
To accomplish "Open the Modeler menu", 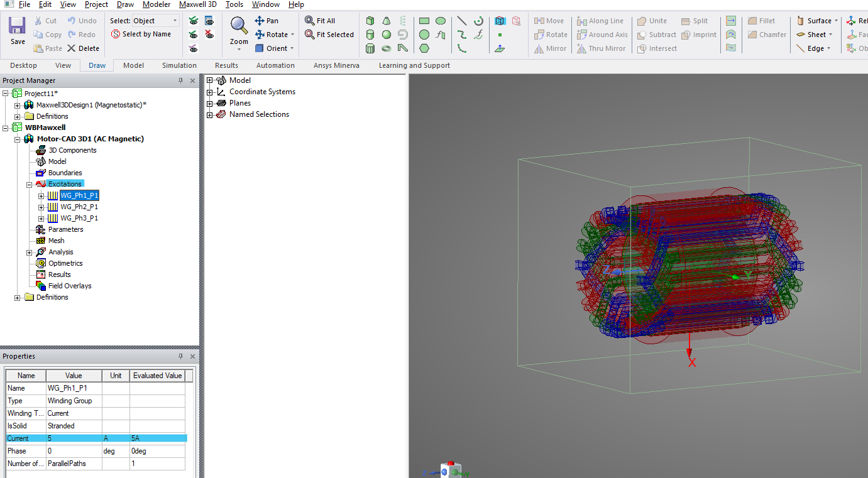I will coord(157,4).
